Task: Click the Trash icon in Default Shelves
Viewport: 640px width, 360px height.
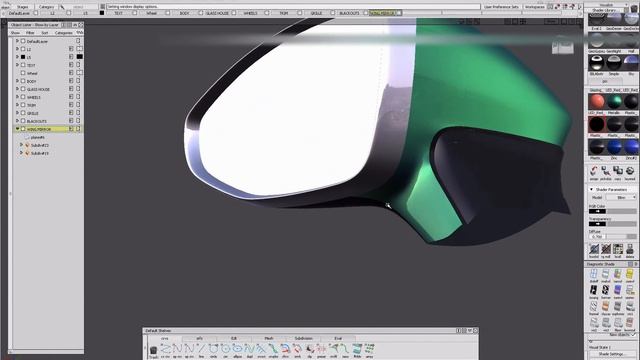Action: (x=153, y=350)
